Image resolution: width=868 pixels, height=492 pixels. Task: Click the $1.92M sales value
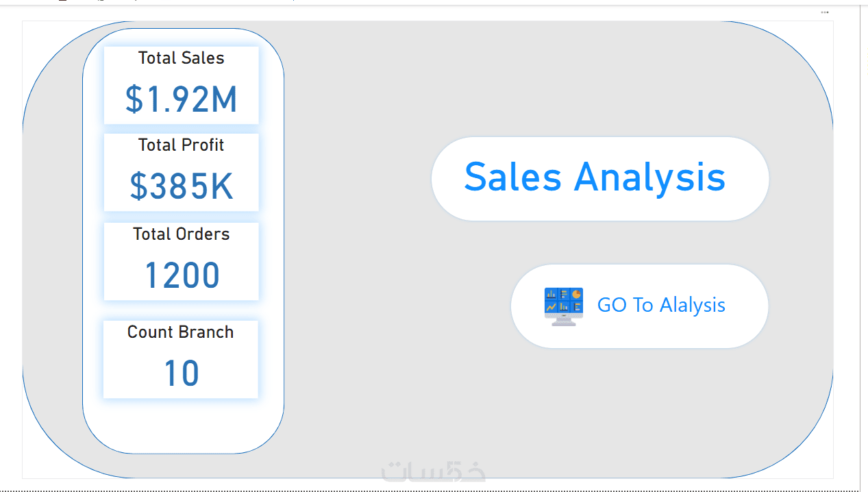[181, 99]
